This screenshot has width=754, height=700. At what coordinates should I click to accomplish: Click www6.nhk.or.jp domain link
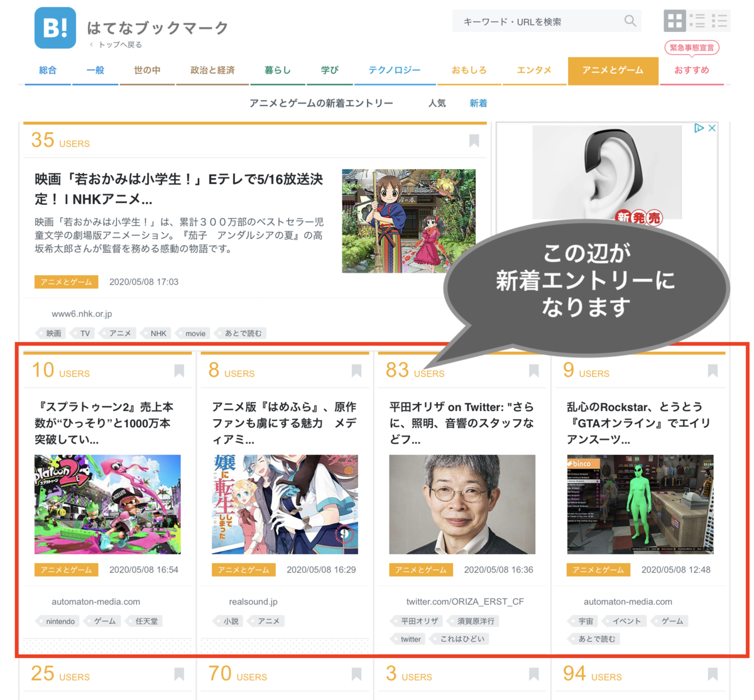82,314
